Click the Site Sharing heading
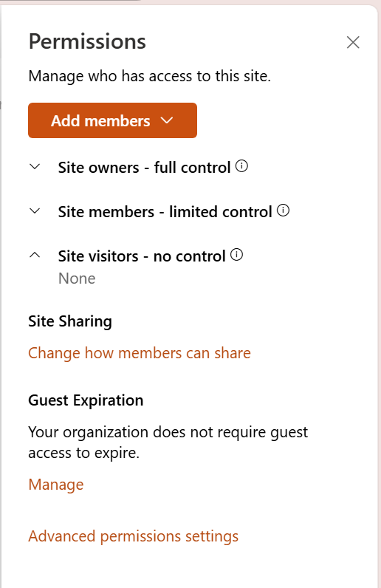The width and height of the screenshot is (381, 588). tap(70, 322)
